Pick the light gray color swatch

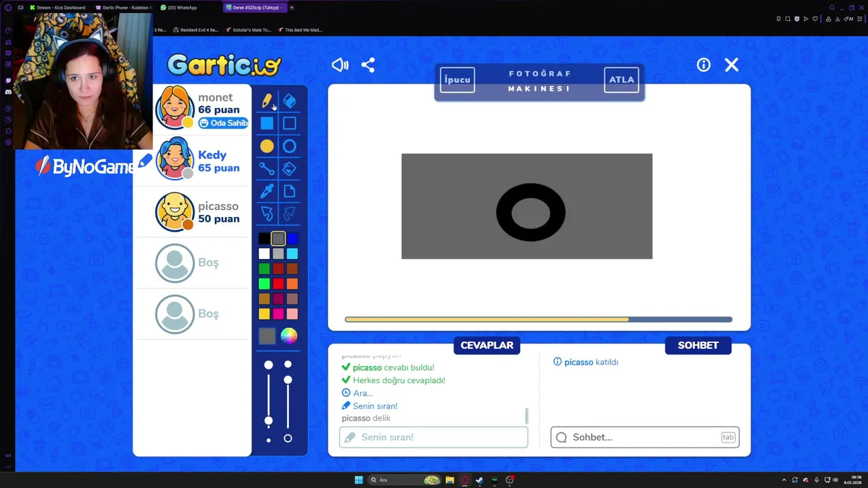tap(278, 253)
